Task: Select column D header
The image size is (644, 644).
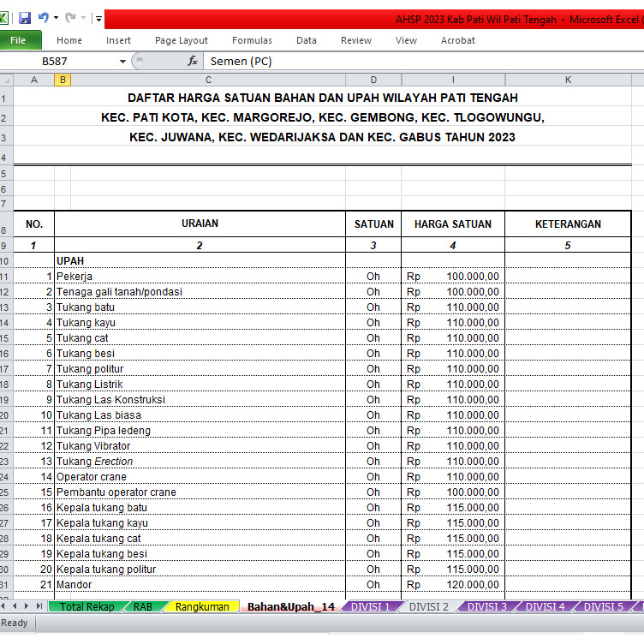Action: (x=373, y=80)
